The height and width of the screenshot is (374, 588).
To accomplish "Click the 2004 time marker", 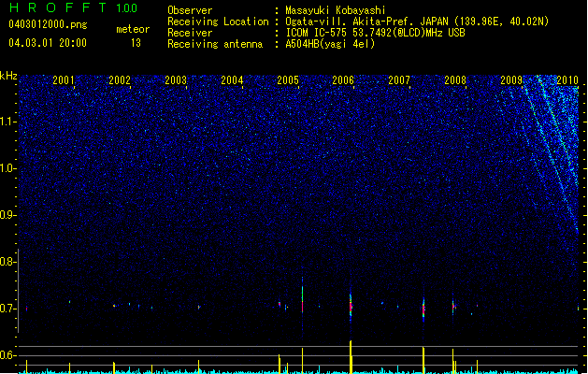I will point(232,80).
